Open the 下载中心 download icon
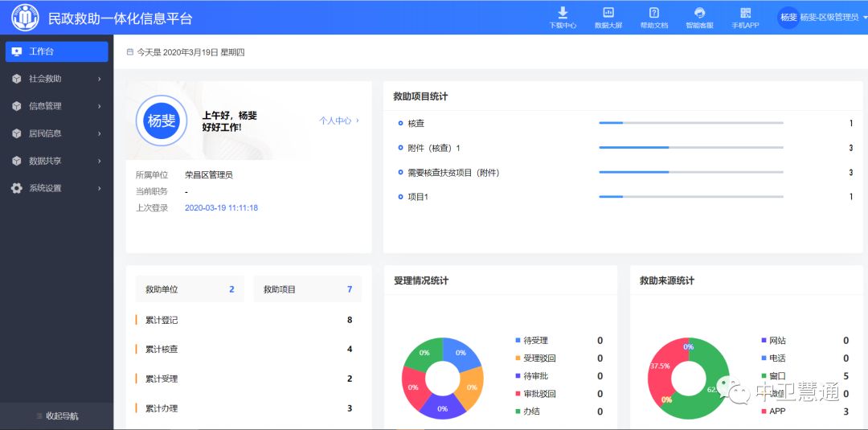Viewport: 868px width, 430px height. click(563, 13)
